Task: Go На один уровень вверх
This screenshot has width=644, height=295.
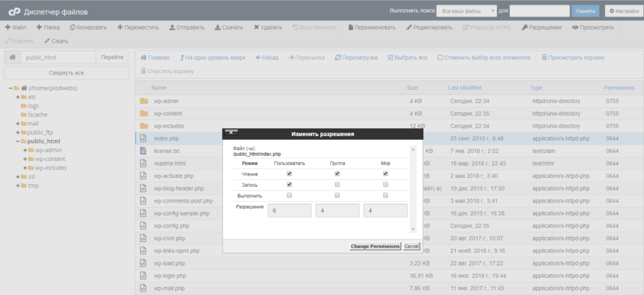Action: [213, 57]
